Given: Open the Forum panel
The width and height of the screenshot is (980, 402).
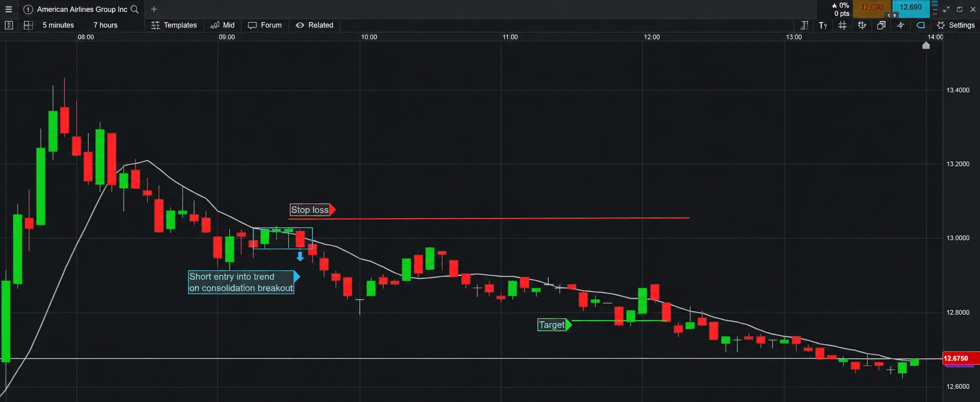Looking at the screenshot, I should (x=265, y=25).
